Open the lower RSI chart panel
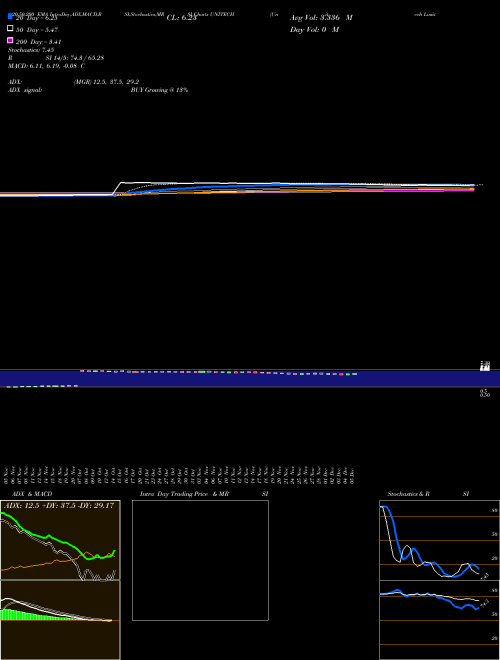The height and width of the screenshot is (660, 500). tap(439, 620)
